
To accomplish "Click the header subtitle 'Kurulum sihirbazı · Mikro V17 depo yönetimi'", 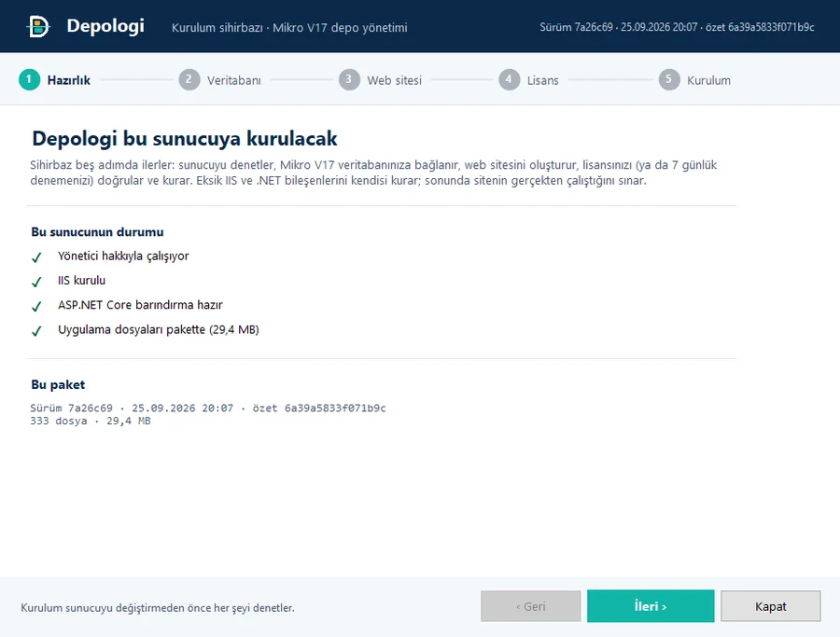I will point(289,27).
